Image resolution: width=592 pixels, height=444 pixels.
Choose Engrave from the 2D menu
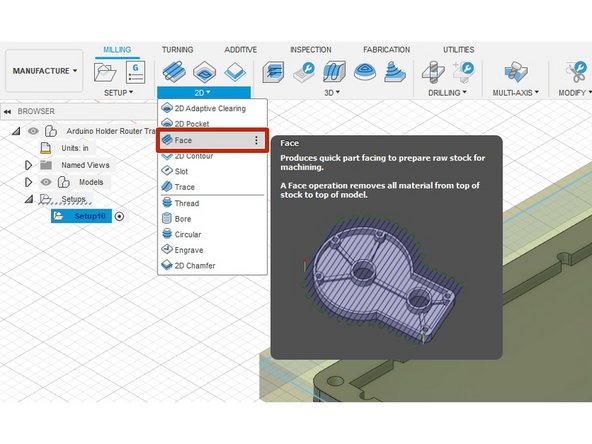pos(212,250)
